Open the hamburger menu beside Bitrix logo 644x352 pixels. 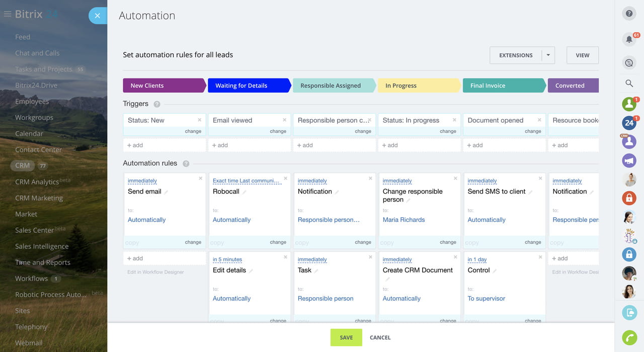click(8, 14)
